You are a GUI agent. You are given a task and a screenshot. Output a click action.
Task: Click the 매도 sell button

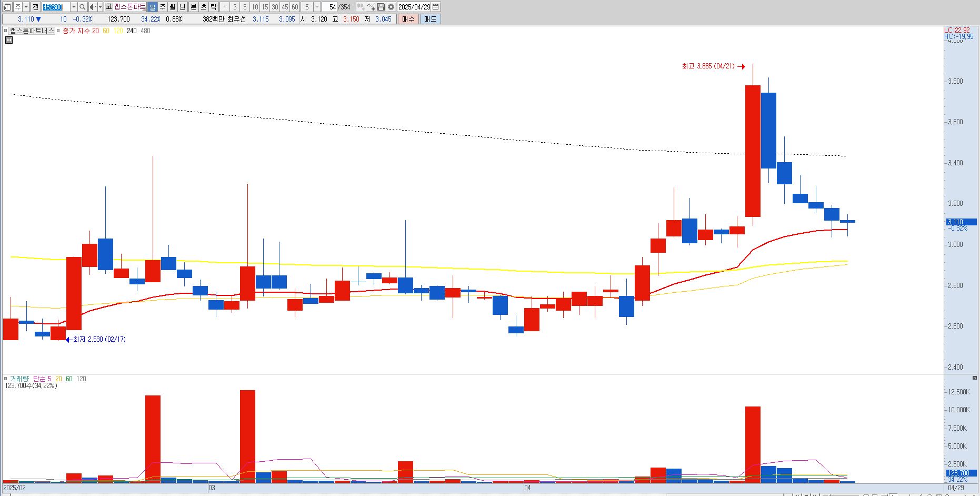[430, 19]
